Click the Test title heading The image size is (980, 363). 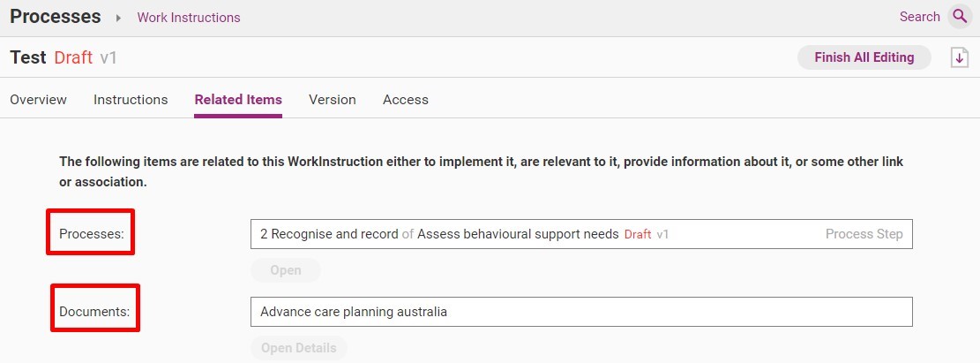pyautogui.click(x=28, y=57)
